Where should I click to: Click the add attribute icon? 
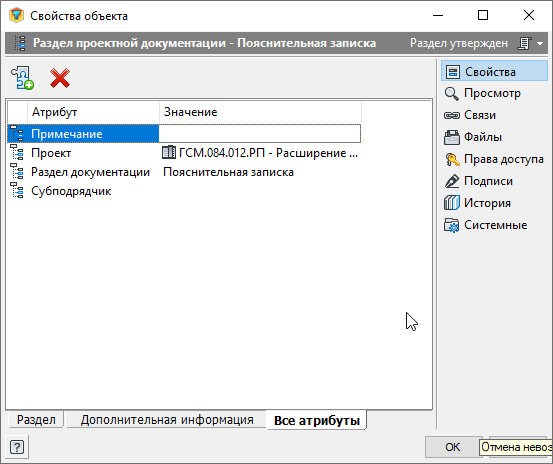[x=22, y=78]
